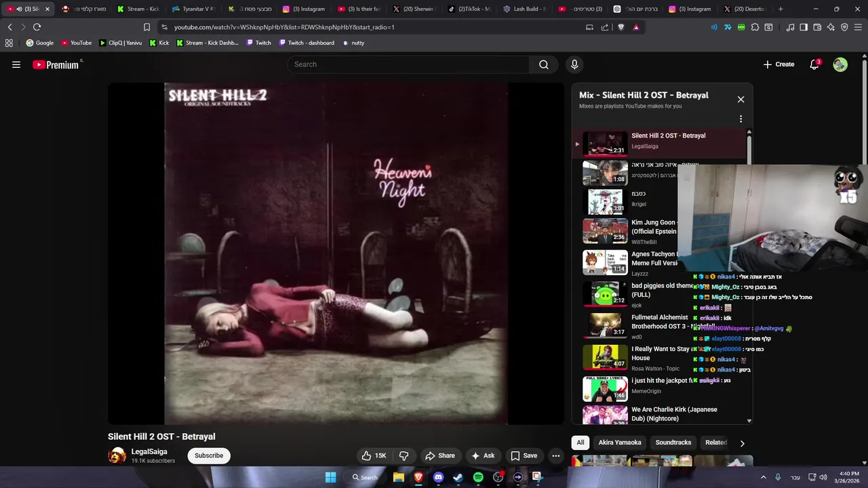Save the video to playlist

point(524,455)
